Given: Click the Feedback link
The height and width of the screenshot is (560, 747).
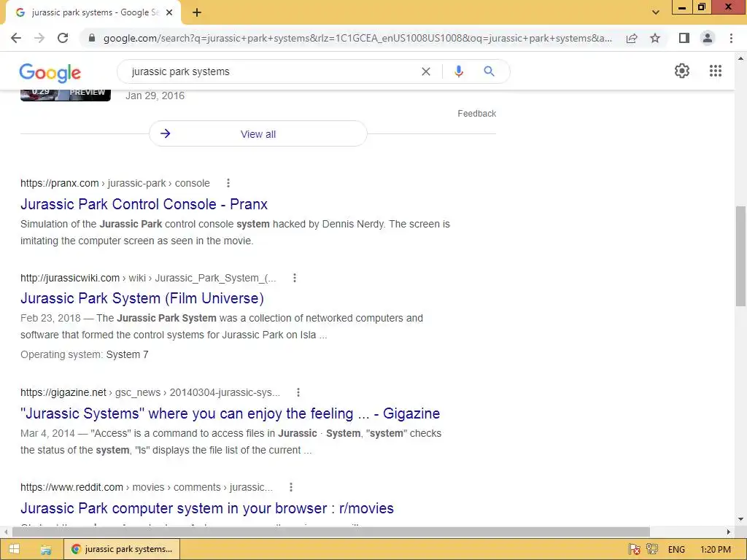Looking at the screenshot, I should [477, 113].
